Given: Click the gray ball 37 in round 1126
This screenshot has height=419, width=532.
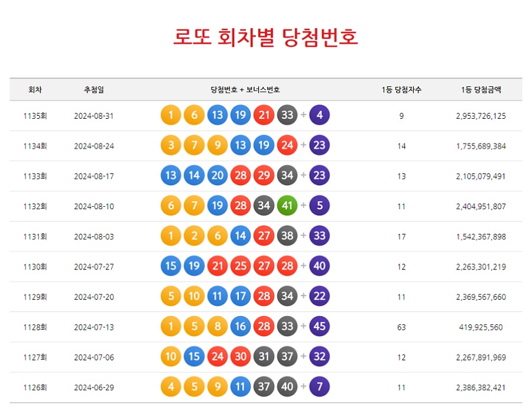Looking at the screenshot, I should pyautogui.click(x=264, y=387).
